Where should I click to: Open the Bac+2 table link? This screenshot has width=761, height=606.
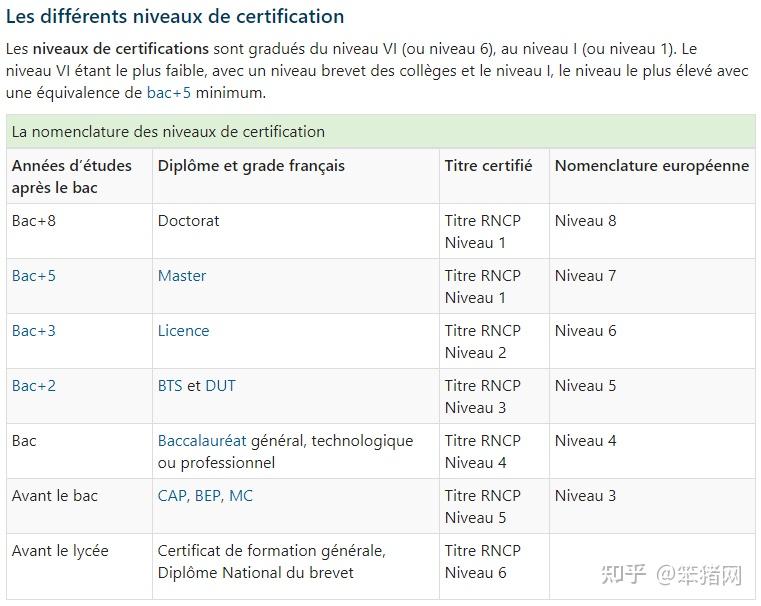(x=34, y=386)
